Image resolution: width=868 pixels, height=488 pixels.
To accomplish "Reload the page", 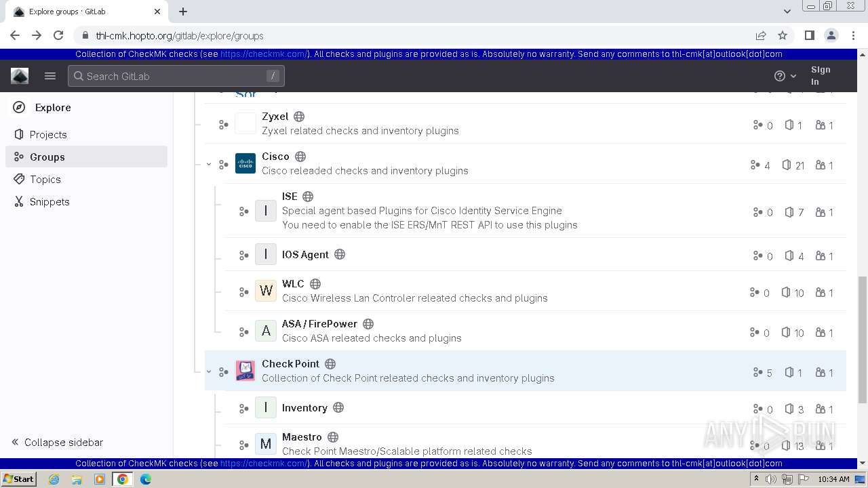I will [58, 35].
